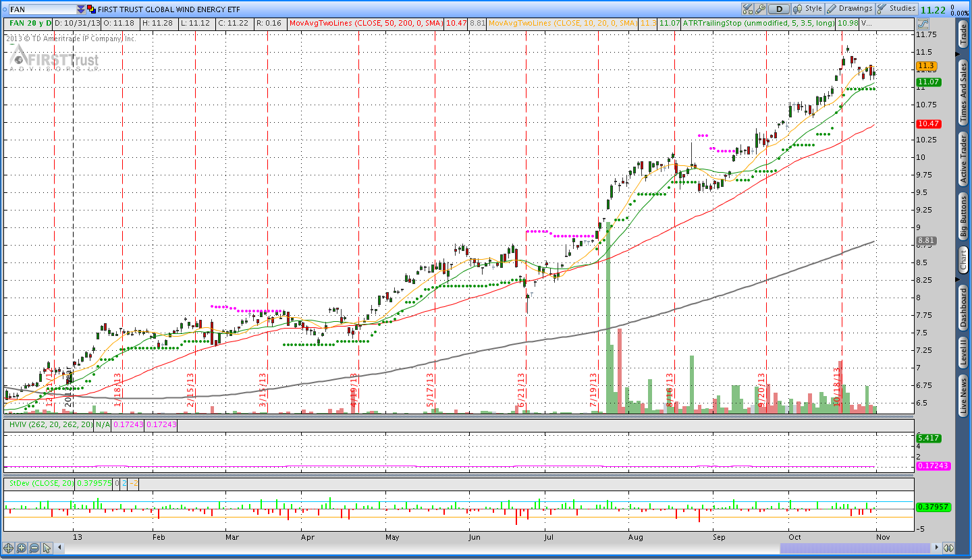
Task: Click the colored squares link icon next to symbol
Action: pyautogui.click(x=91, y=9)
